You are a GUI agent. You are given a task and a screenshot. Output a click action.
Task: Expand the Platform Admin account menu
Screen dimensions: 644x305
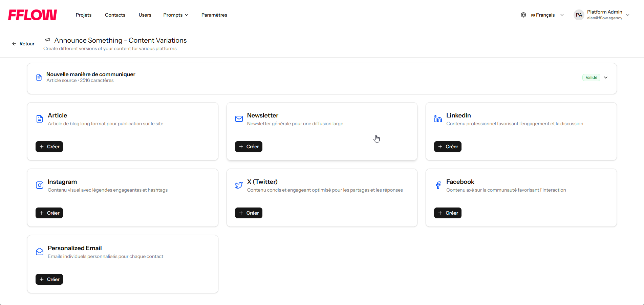pyautogui.click(x=628, y=15)
